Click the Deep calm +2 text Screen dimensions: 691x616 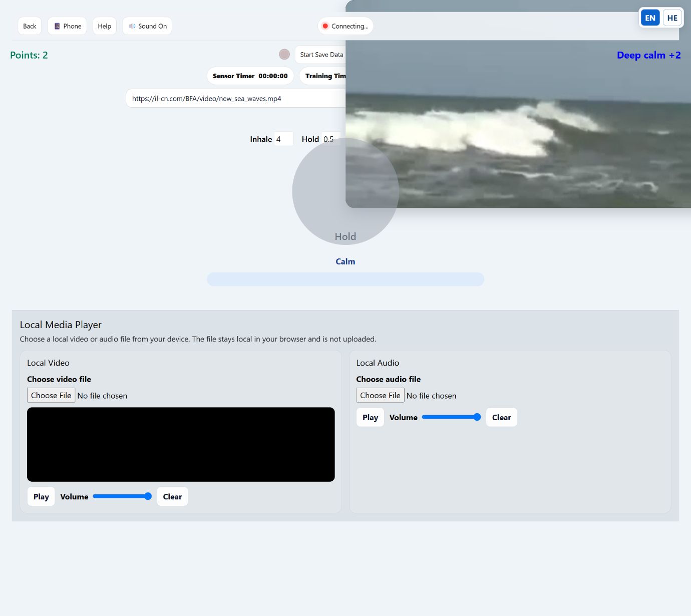click(x=648, y=55)
